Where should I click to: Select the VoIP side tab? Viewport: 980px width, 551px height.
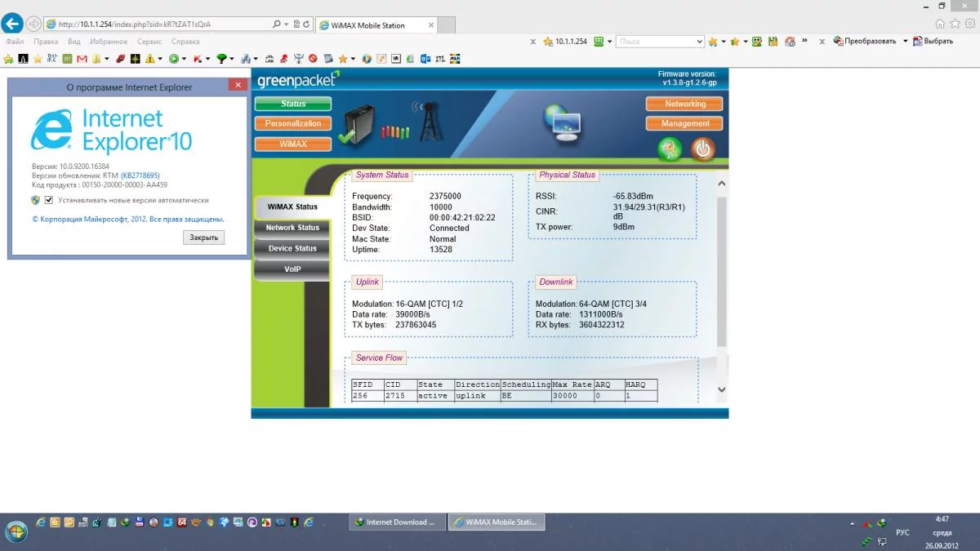tap(292, 269)
